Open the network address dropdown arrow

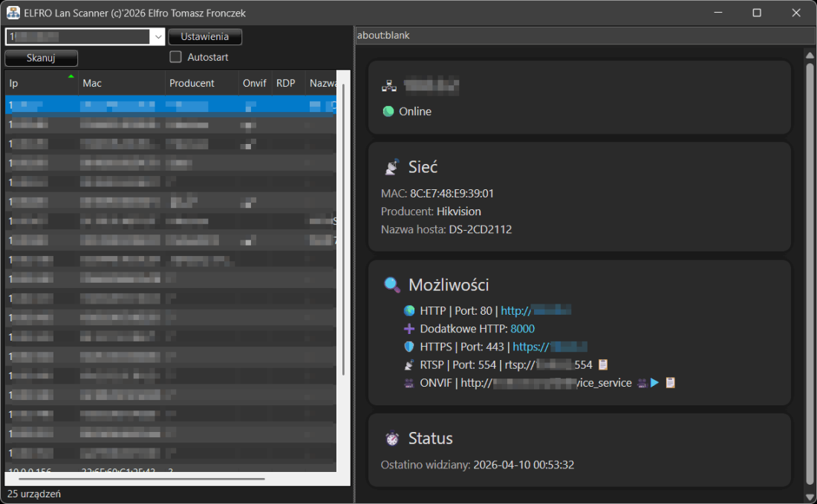tap(158, 36)
